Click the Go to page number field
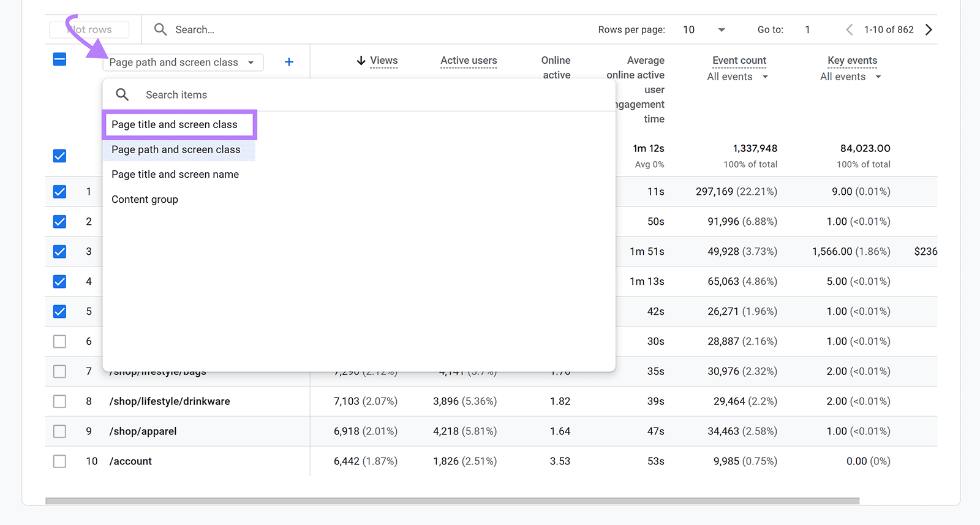The image size is (980, 525). [x=808, y=29]
